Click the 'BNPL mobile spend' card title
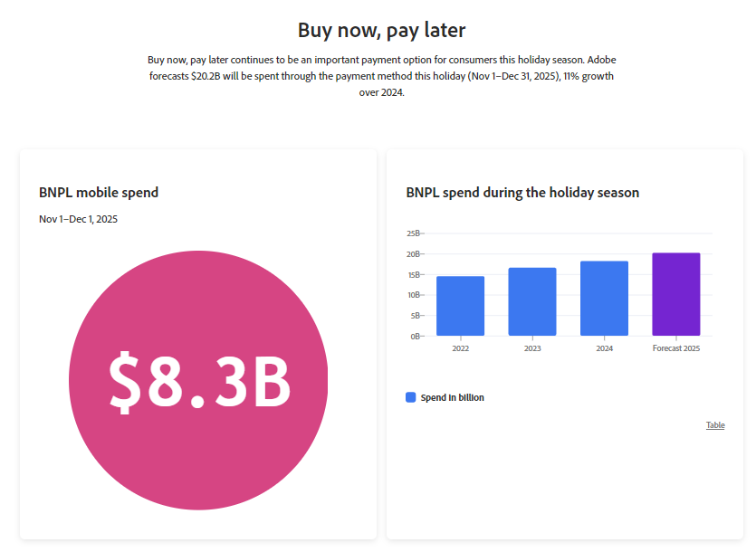The width and height of the screenshot is (756, 552). coord(99,193)
